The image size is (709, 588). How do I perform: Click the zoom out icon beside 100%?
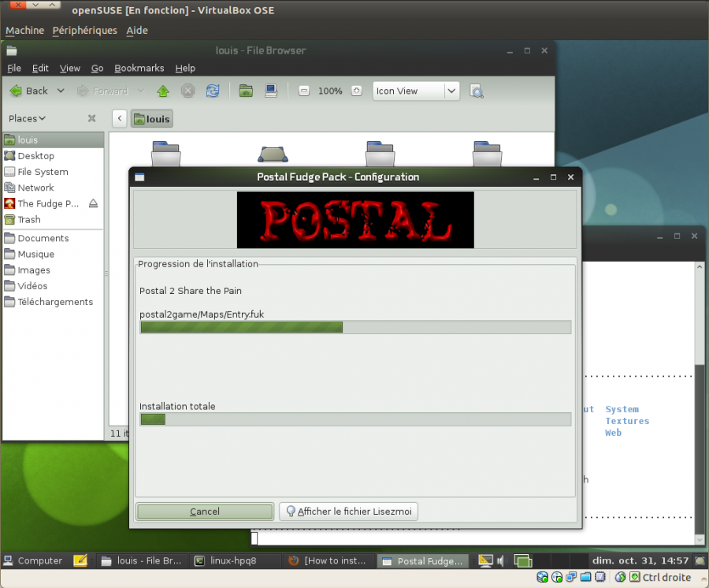click(304, 91)
